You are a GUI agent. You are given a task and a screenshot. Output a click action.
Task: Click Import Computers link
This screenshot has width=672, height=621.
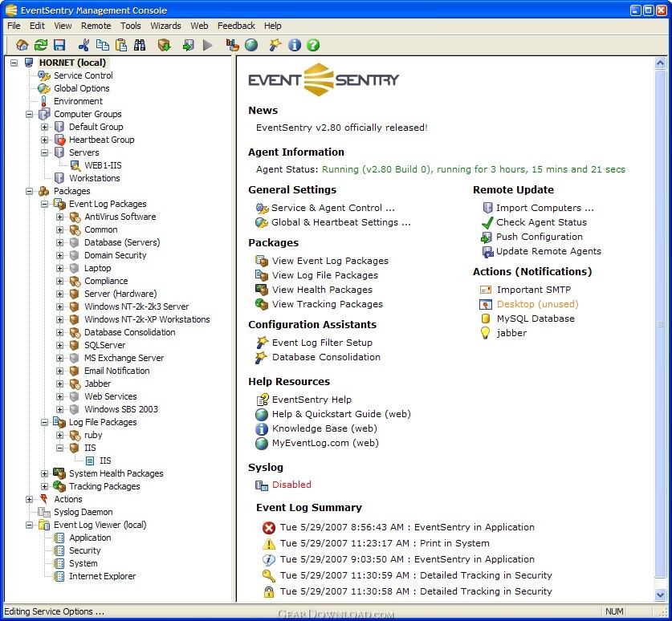(545, 208)
